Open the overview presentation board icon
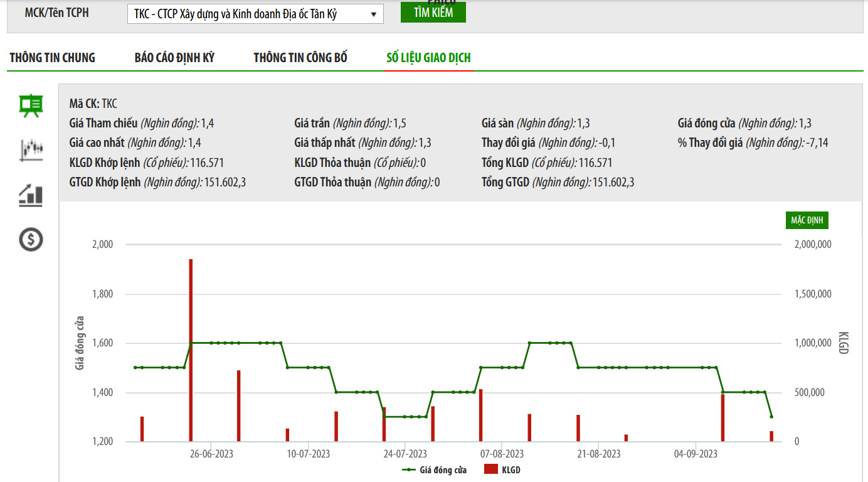 click(31, 105)
